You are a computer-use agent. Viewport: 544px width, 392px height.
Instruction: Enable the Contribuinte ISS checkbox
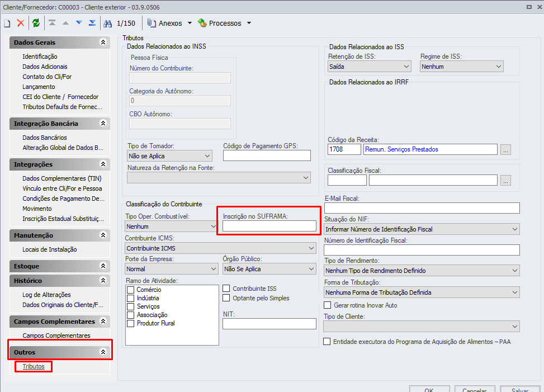point(226,289)
